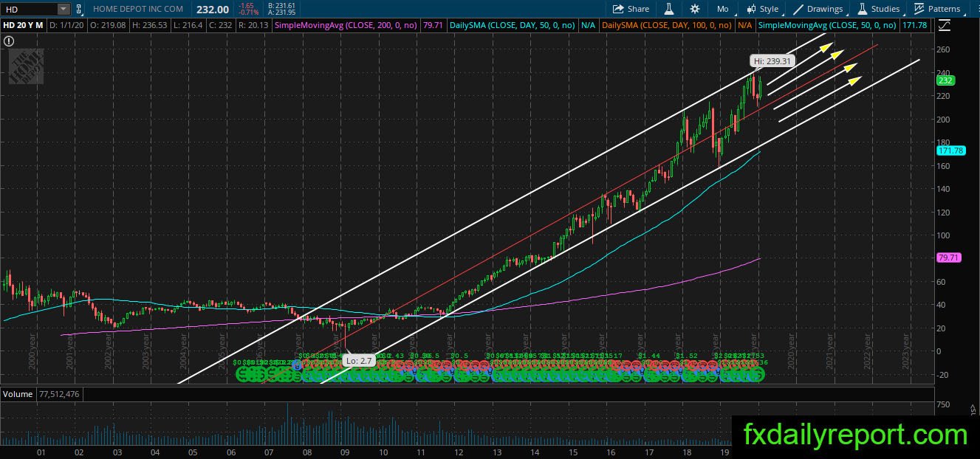Click the 750 volume axis label
Image resolution: width=980 pixels, height=459 pixels.
pyautogui.click(x=942, y=405)
